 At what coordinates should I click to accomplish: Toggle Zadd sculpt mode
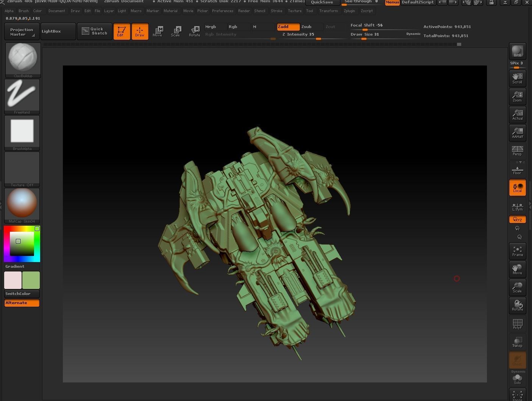(289, 27)
